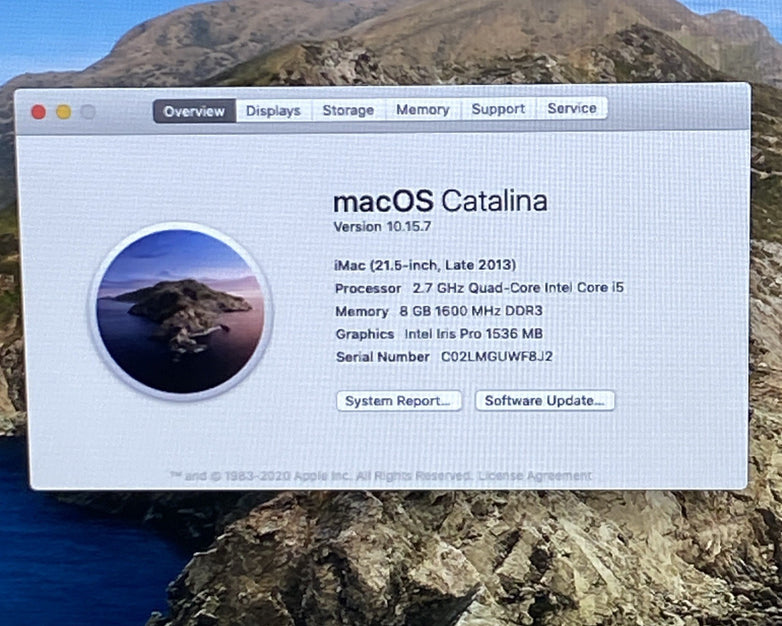Open the License Agreement link
This screenshot has width=782, height=626.
[x=535, y=475]
